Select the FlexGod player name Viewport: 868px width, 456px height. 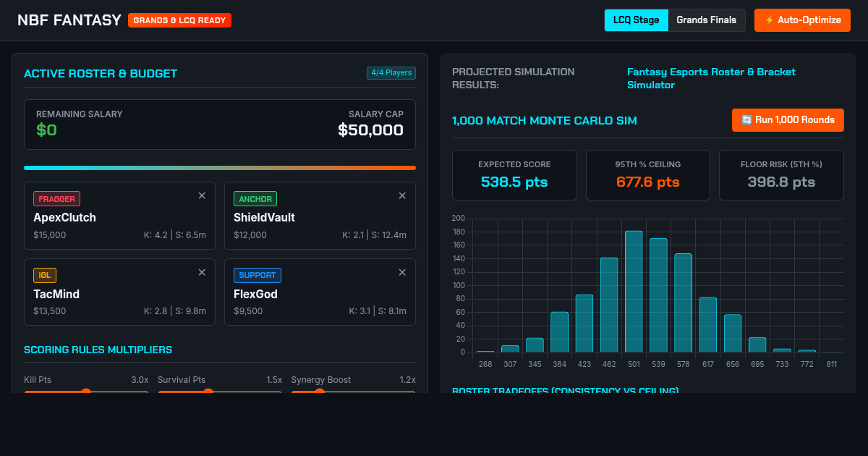pos(255,294)
